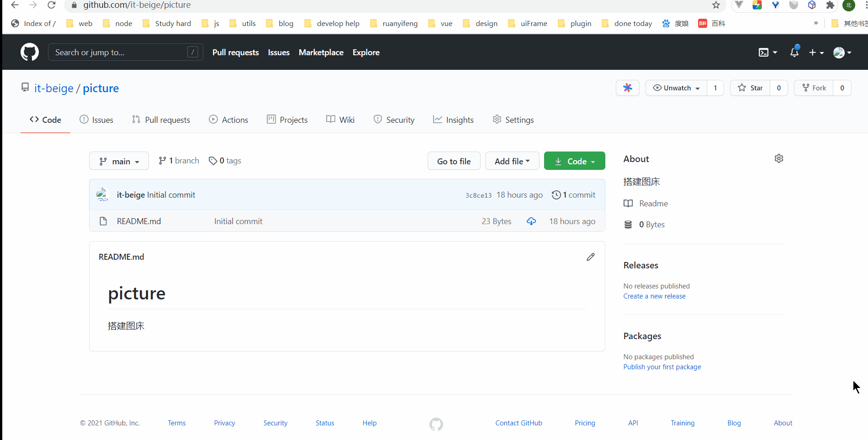This screenshot has height=440, width=868.
Task: Click the site lock icon in the address bar
Action: tap(74, 5)
